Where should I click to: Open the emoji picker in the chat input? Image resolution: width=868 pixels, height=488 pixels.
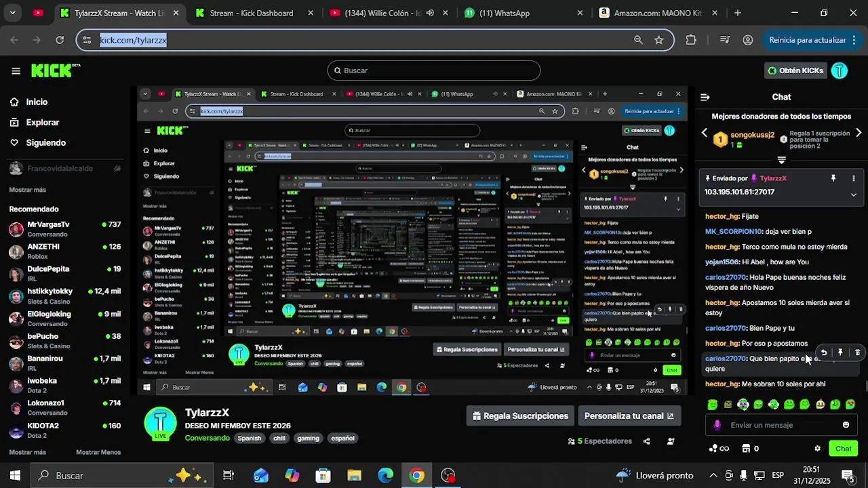[846, 425]
